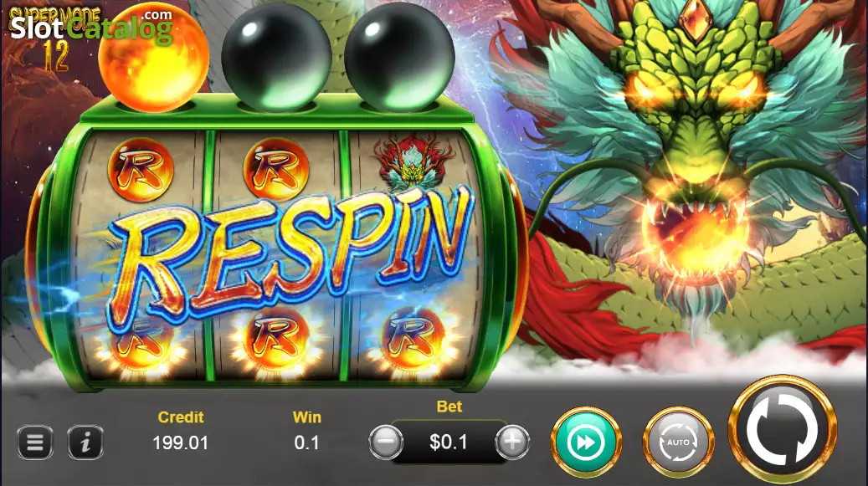
Task: Click the glowing orange fire orb
Action: (x=153, y=56)
